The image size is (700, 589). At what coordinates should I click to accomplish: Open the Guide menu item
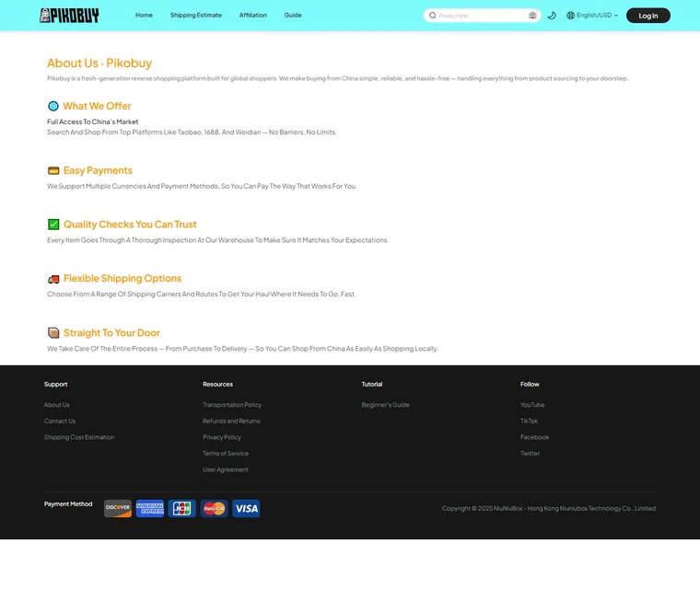(x=293, y=15)
